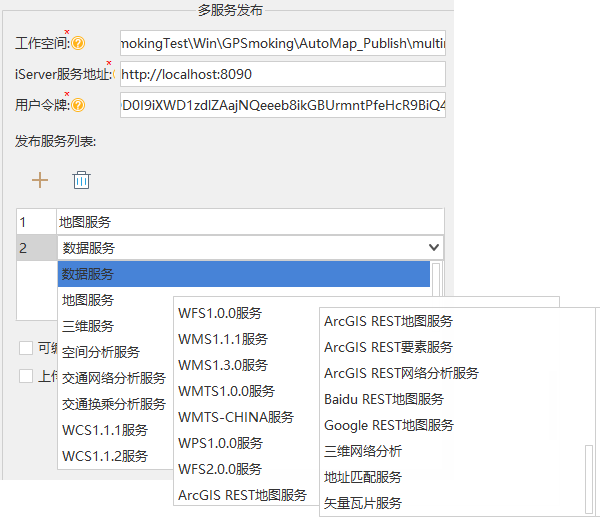
Task: Expand the 数据服务 dropdown arrow in row 2
Action: point(433,247)
